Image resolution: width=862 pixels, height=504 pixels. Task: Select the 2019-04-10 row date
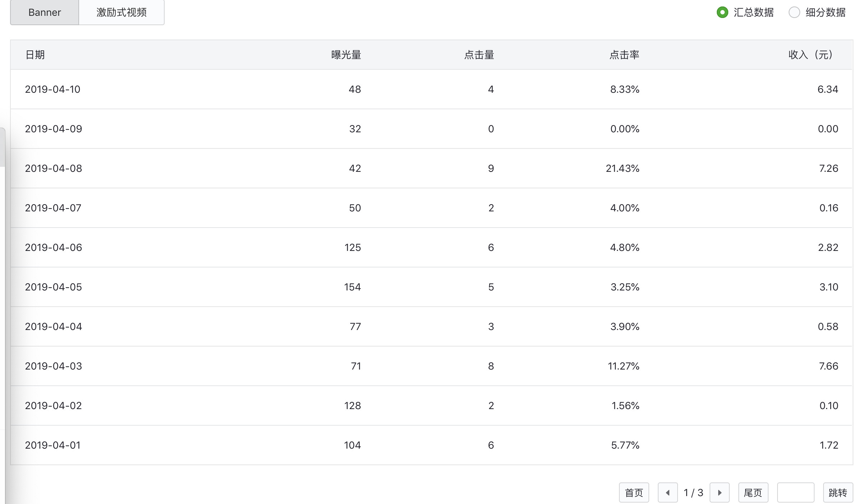(52, 89)
